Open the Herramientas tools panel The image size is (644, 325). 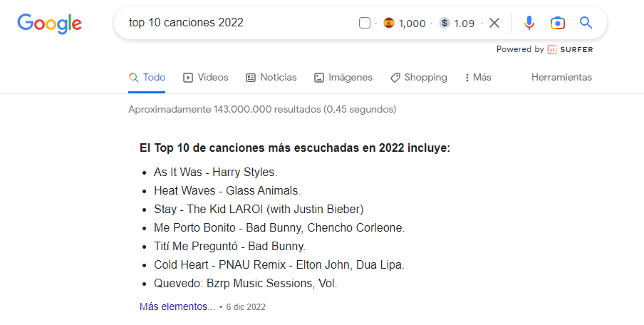click(x=561, y=77)
